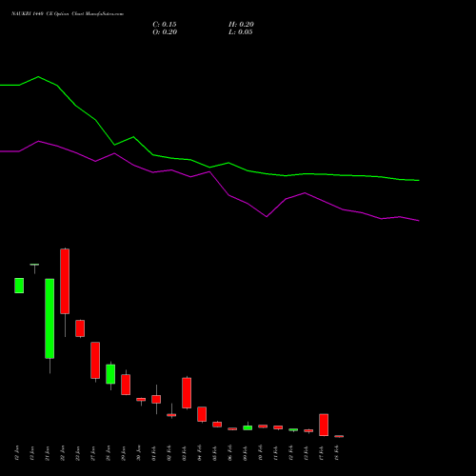
Task: Click the red candle above 03 Feb
Action: click(x=187, y=393)
